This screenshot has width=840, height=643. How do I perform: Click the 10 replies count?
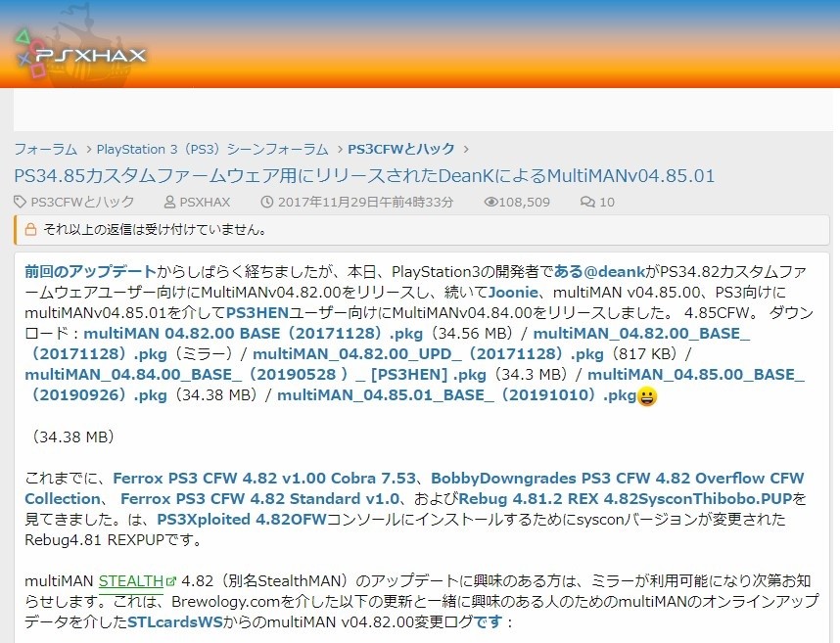[x=607, y=202]
